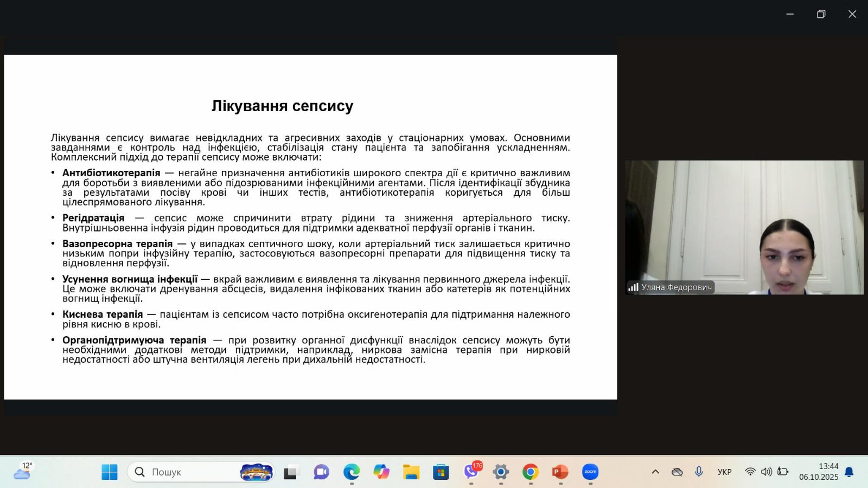
Task: Open the weather widget showing 12°
Action: pyautogui.click(x=23, y=472)
